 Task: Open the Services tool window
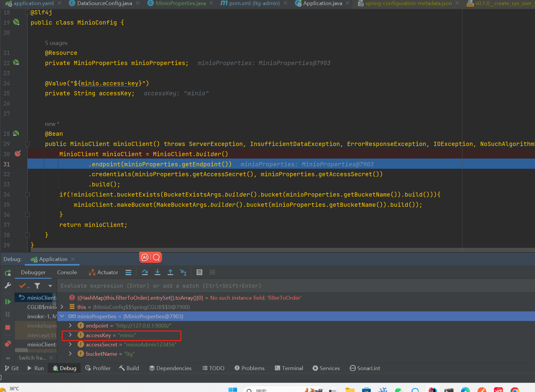pyautogui.click(x=326, y=368)
